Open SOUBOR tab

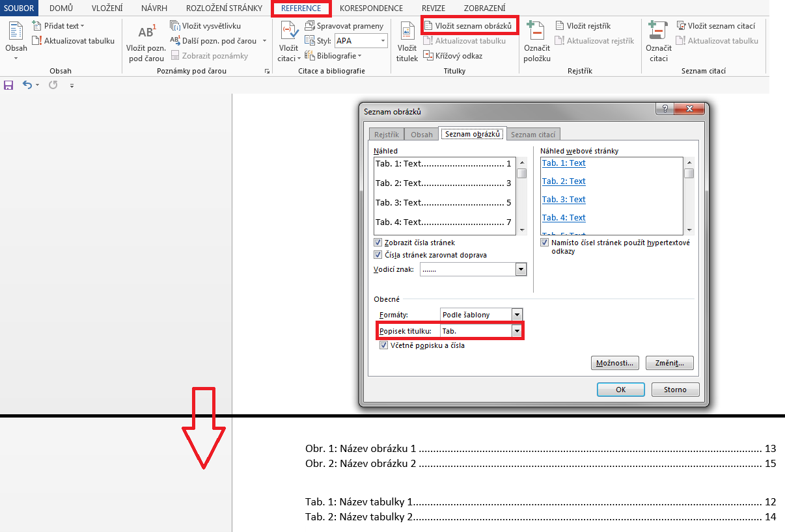pyautogui.click(x=19, y=8)
